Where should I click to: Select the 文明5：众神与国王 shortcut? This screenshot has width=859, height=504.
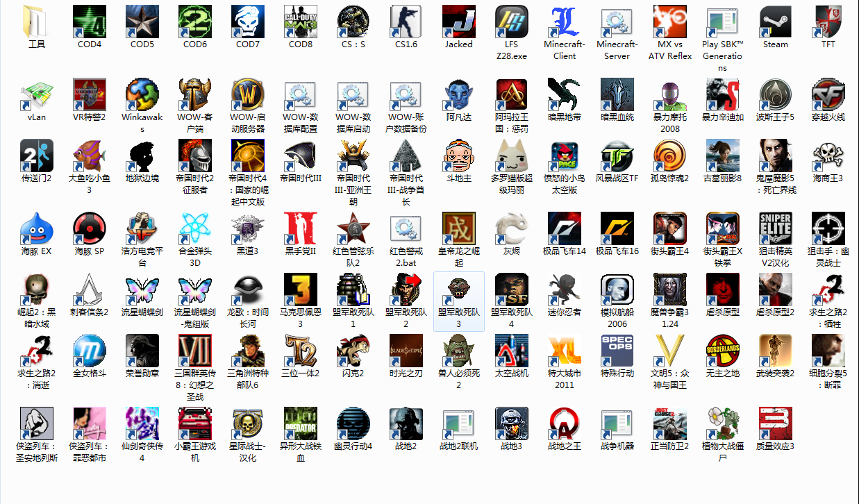pyautogui.click(x=669, y=351)
